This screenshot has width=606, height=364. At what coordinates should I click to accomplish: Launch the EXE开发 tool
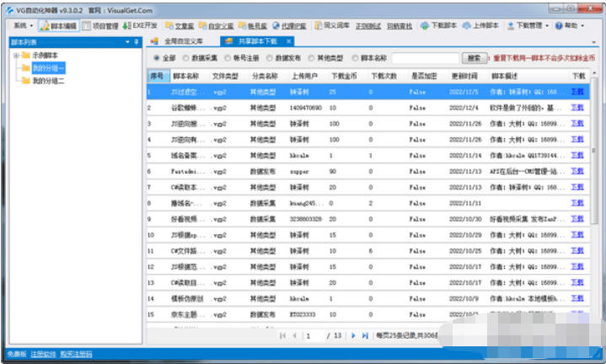140,26
